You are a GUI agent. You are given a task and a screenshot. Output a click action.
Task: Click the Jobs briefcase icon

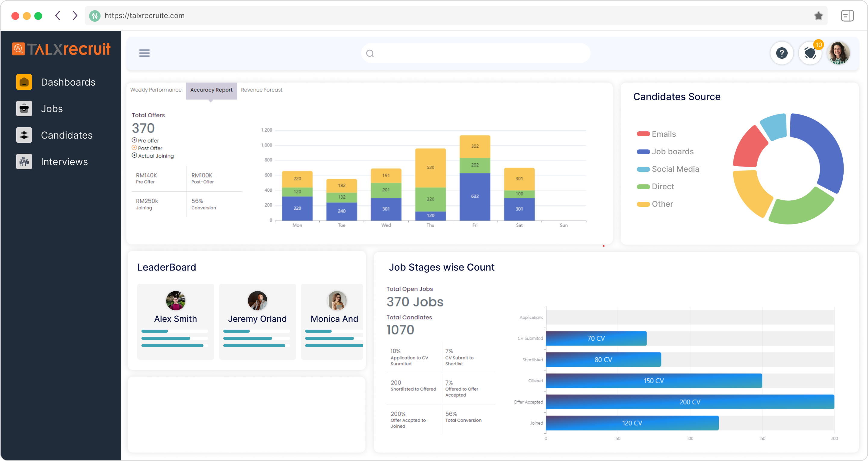click(24, 108)
